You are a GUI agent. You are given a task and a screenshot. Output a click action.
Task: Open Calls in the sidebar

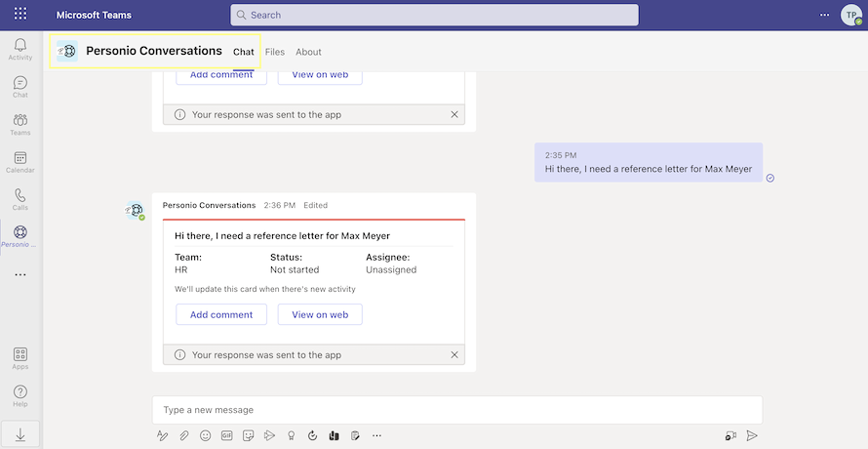pos(20,199)
